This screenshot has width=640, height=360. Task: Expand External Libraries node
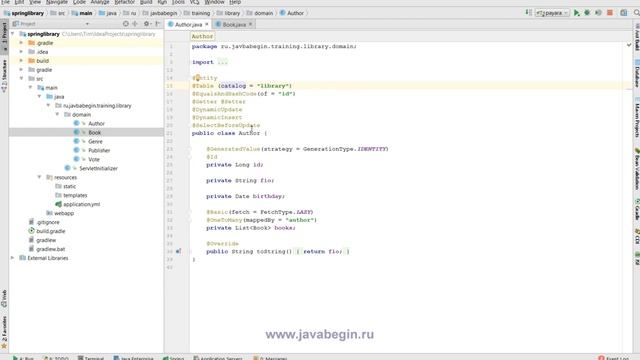tap(12, 258)
